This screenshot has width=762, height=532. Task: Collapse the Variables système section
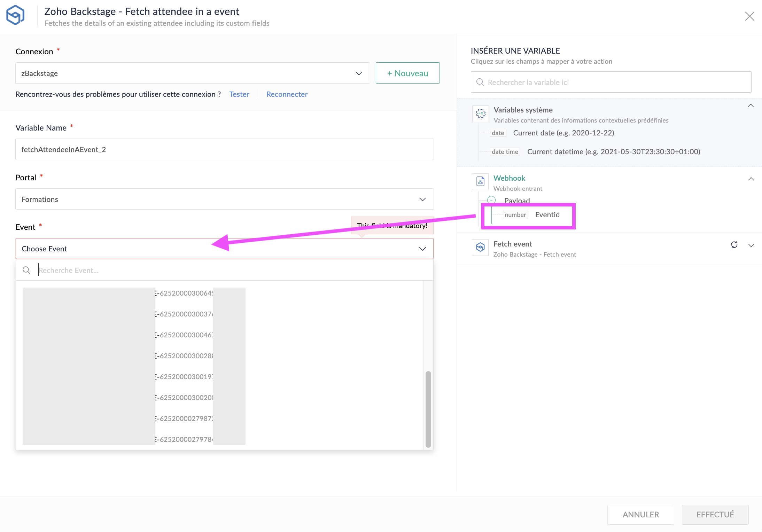751,105
